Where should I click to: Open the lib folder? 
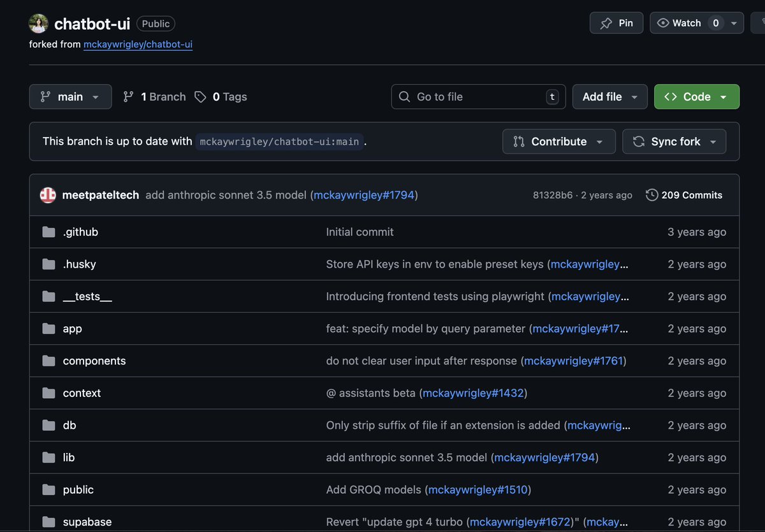69,457
